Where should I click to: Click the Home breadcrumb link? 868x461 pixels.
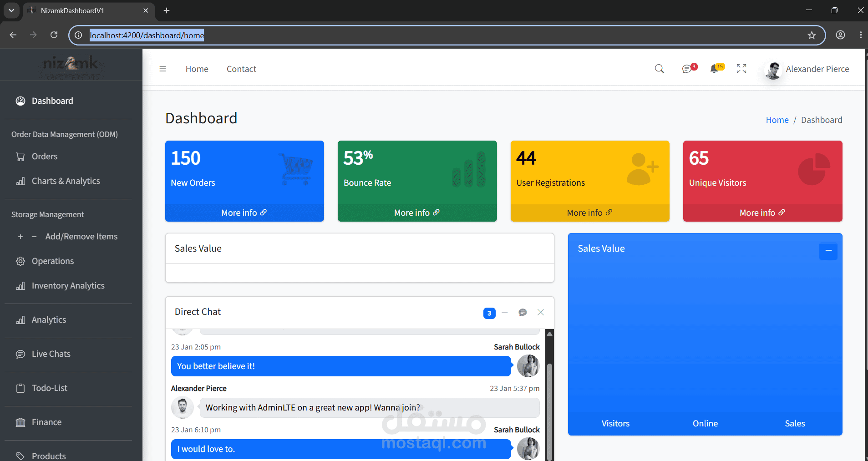pyautogui.click(x=777, y=120)
